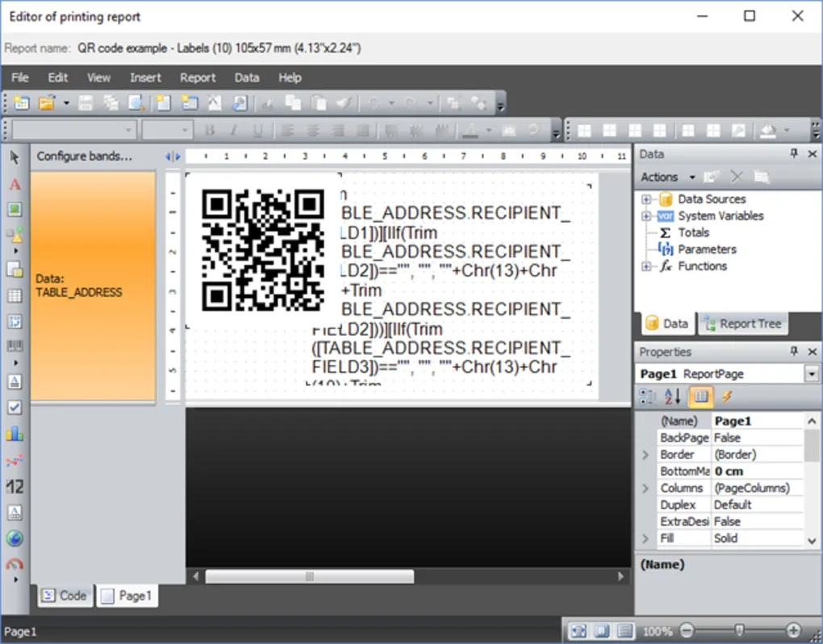Expand the Data Sources tree node
Viewport: 823px width, 644px height.
[646, 199]
